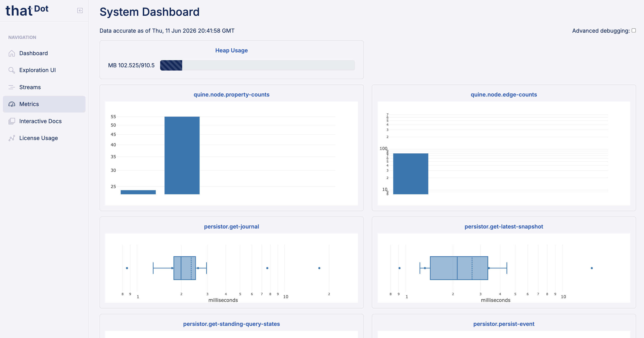
Task: Go to Exploration UI
Action: pos(44,70)
